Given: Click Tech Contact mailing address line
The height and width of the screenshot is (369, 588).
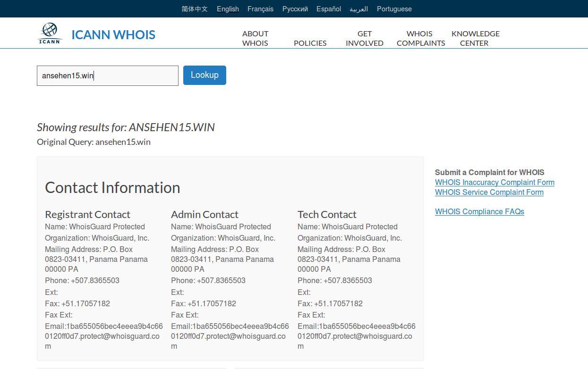Looking at the screenshot, I should coord(349,259).
